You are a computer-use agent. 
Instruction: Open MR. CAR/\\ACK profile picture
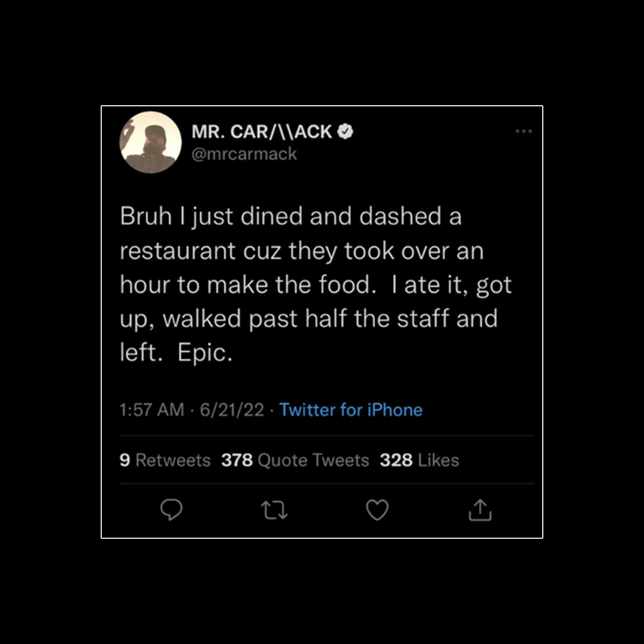151,142
